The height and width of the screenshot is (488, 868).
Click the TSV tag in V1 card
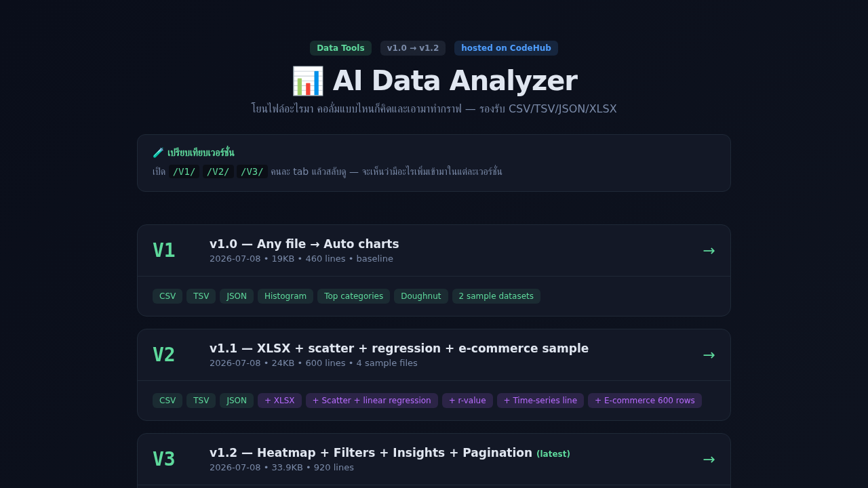201,296
